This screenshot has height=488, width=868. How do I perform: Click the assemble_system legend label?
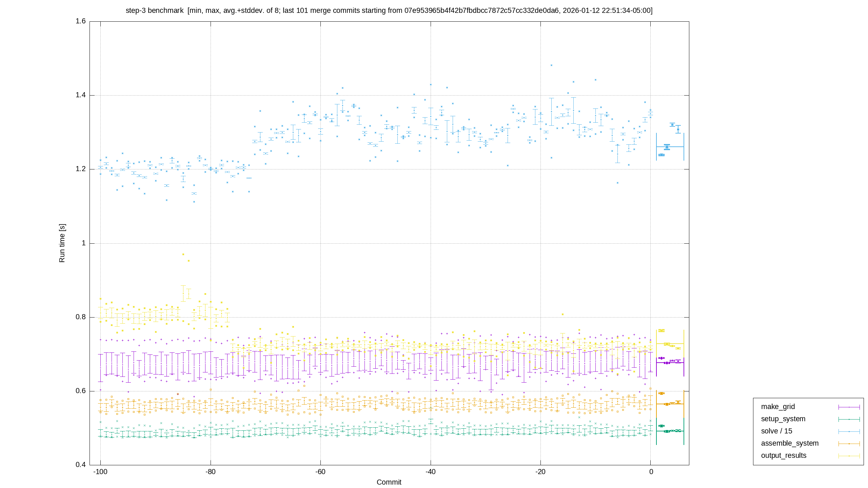click(790, 443)
